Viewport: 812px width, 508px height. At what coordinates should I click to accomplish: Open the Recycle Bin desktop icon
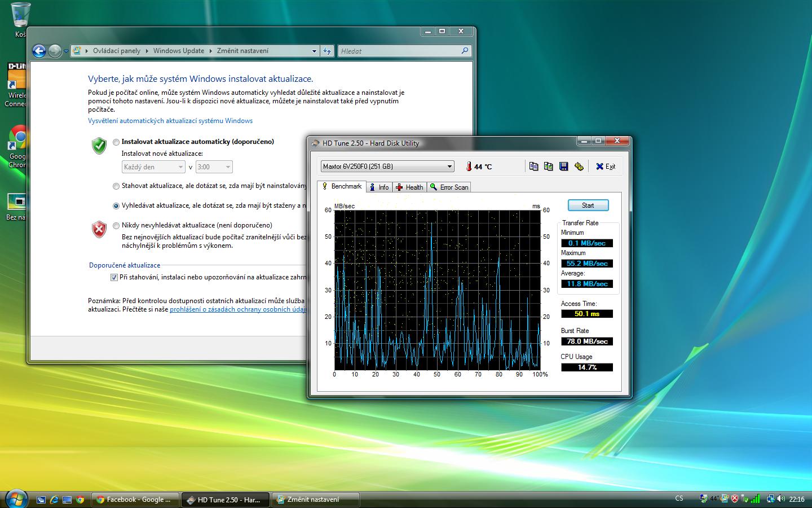point(20,20)
